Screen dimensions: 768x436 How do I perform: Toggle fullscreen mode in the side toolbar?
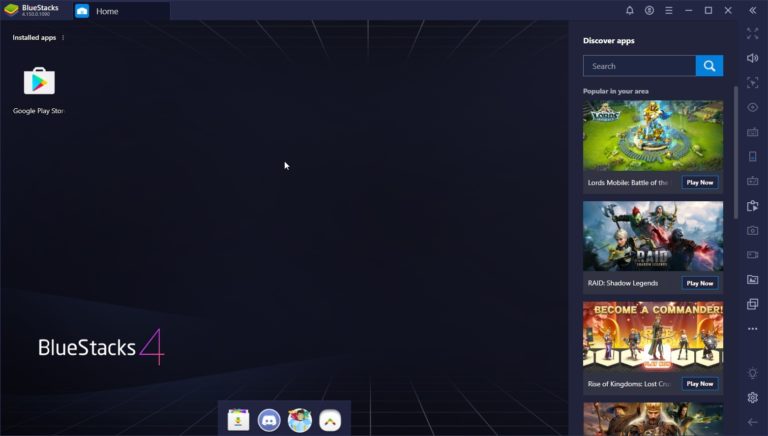(752, 34)
